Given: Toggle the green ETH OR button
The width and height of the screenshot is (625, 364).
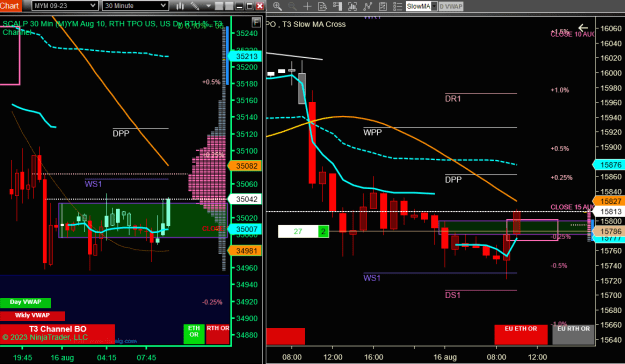Looking at the screenshot, I should click(x=194, y=334).
